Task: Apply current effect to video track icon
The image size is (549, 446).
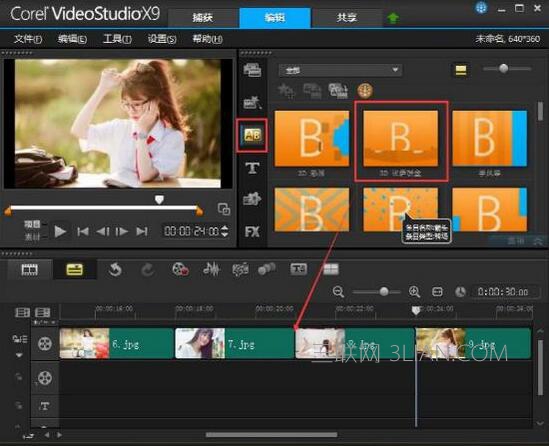Action: (x=312, y=91)
